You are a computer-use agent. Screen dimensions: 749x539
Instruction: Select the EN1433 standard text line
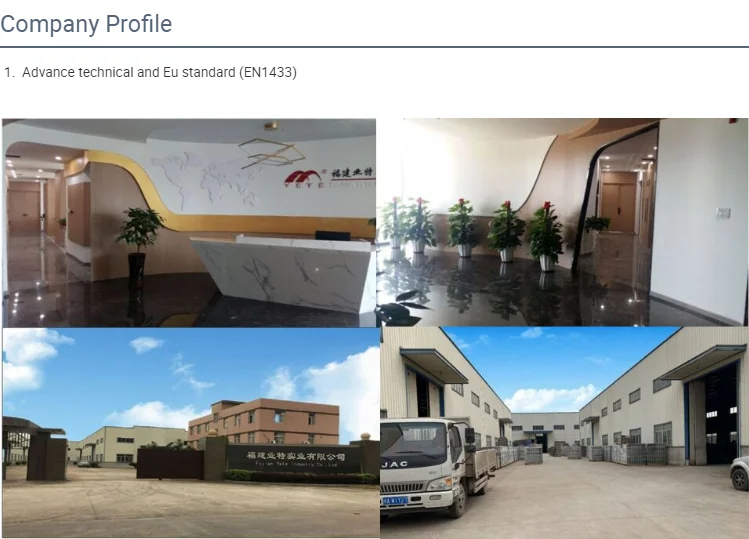click(x=150, y=72)
